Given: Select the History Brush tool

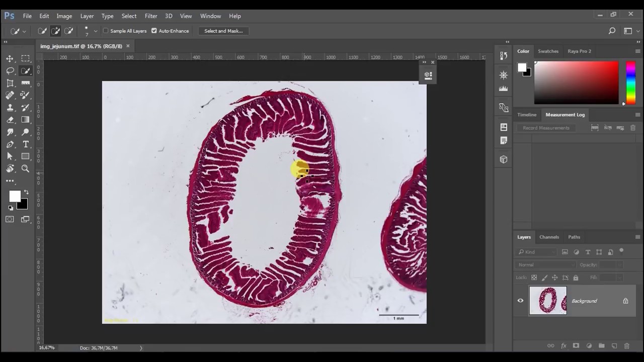Looking at the screenshot, I should click(x=26, y=108).
